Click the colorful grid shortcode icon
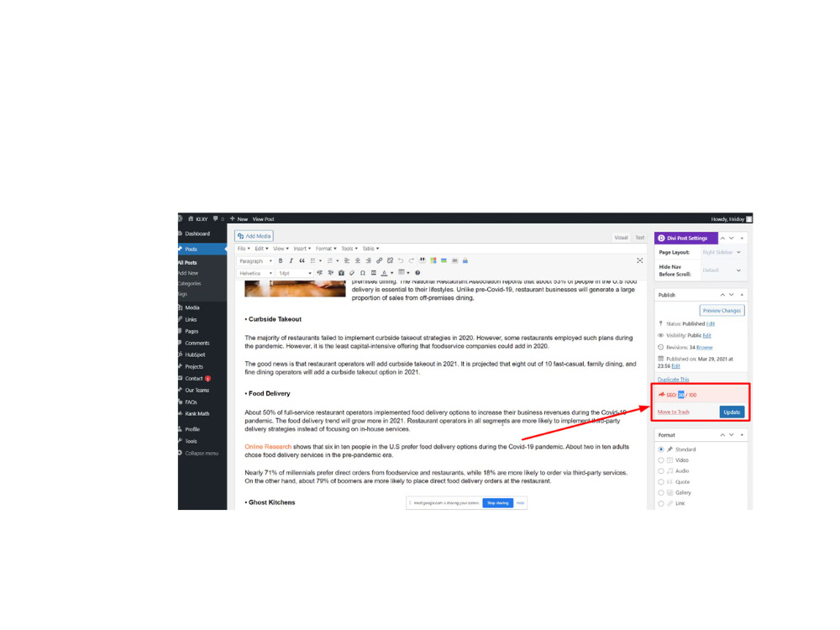The width and height of the screenshot is (840, 630). (x=433, y=261)
